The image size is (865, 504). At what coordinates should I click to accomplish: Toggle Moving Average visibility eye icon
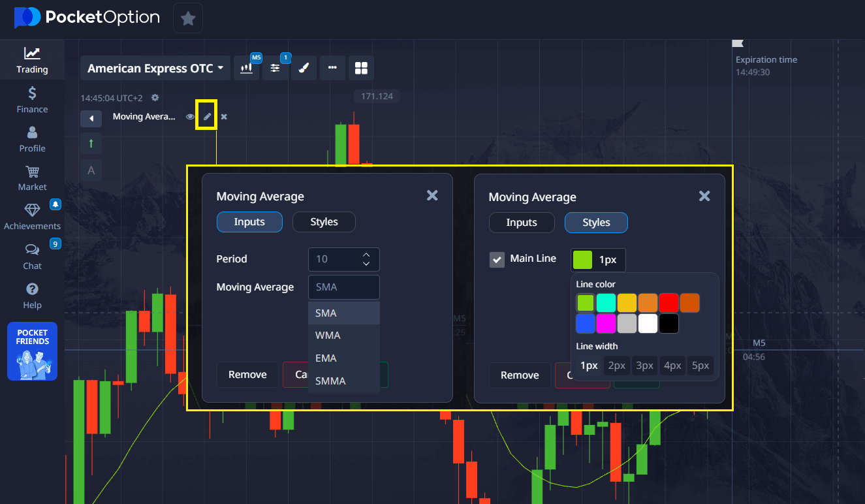point(190,117)
